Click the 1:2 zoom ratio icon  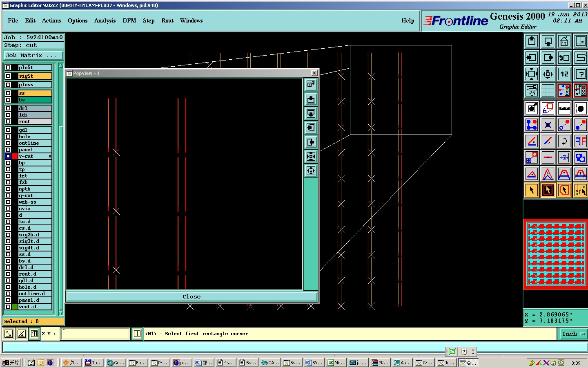tap(564, 74)
